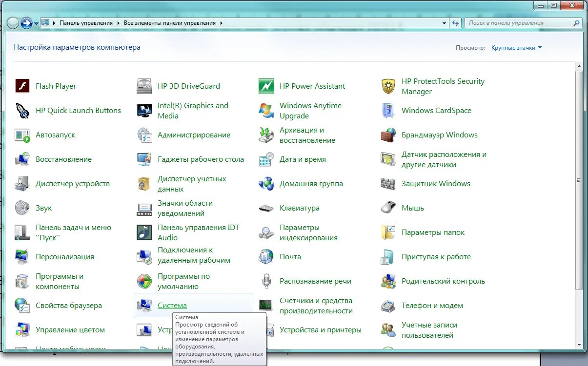Open the Крупные значки view dropdown
This screenshot has height=366, width=588.
point(516,48)
